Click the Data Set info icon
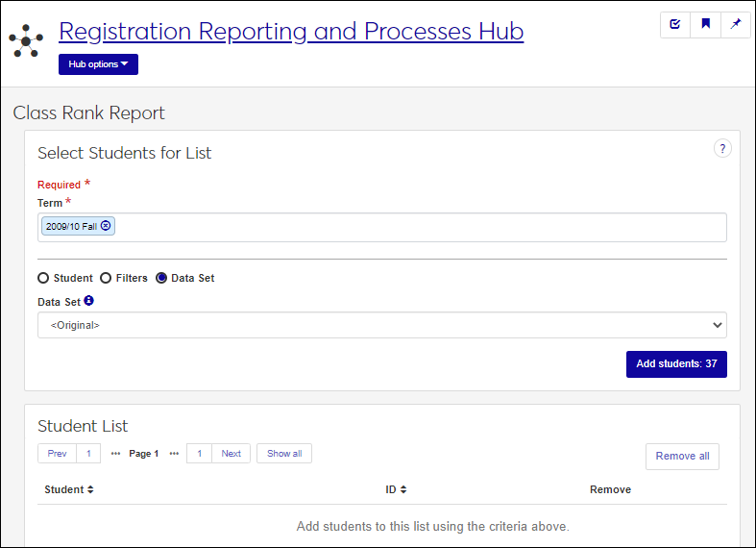This screenshot has height=548, width=756. 89,301
